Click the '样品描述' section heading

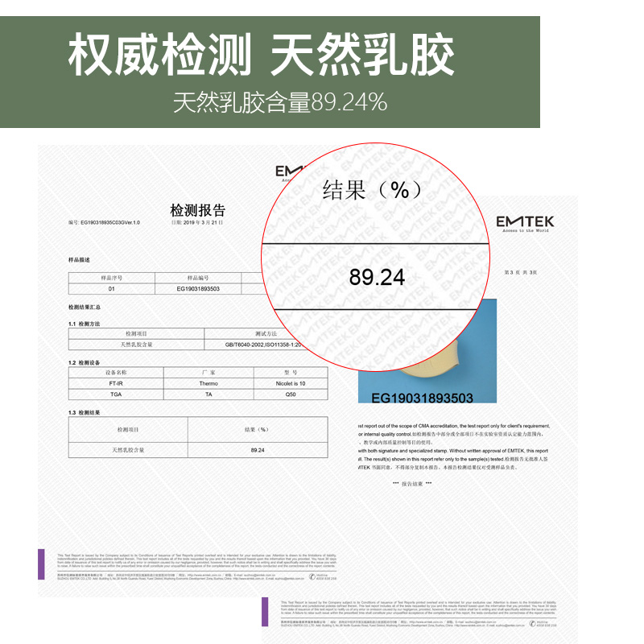coord(79,260)
